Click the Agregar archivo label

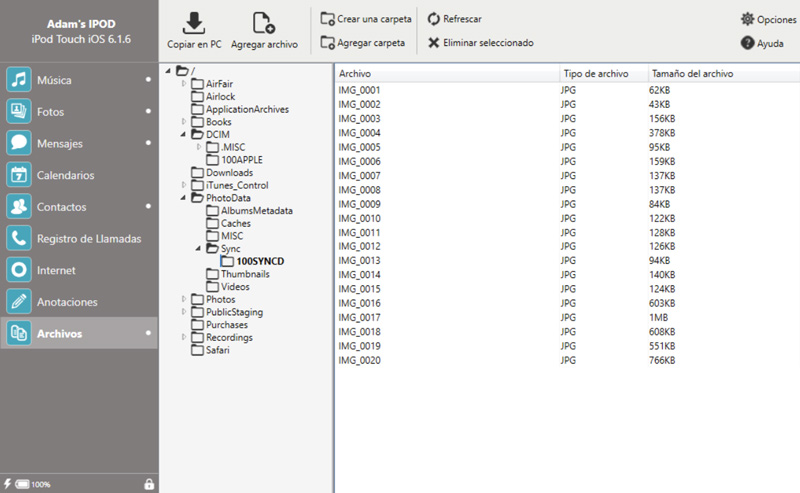pos(264,44)
